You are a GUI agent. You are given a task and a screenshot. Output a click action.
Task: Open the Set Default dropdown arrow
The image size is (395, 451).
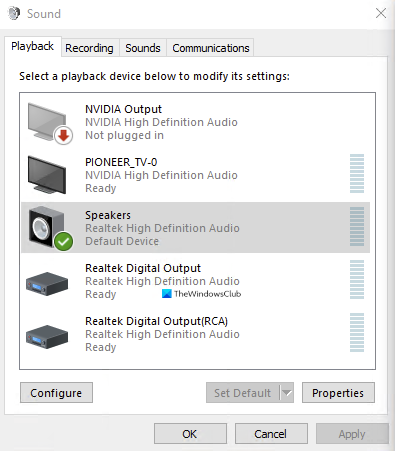287,393
